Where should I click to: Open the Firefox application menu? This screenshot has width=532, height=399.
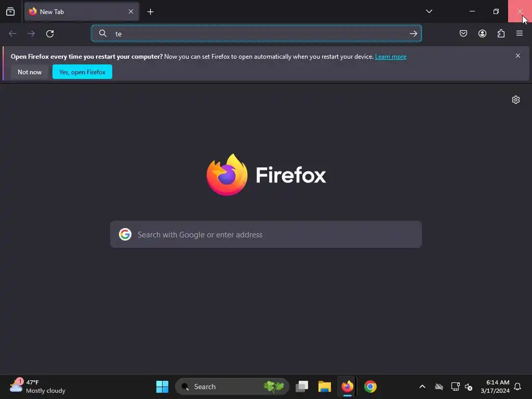[x=520, y=33]
